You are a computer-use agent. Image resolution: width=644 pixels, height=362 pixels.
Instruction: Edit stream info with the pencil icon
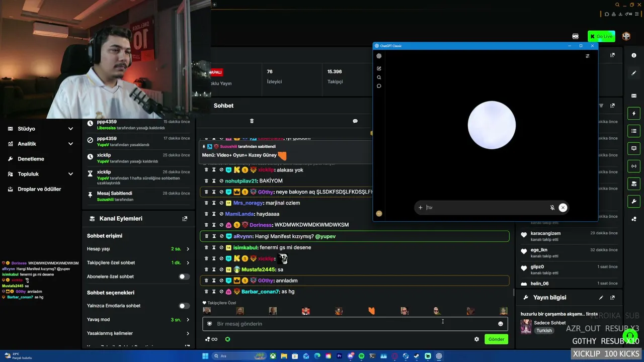601,298
